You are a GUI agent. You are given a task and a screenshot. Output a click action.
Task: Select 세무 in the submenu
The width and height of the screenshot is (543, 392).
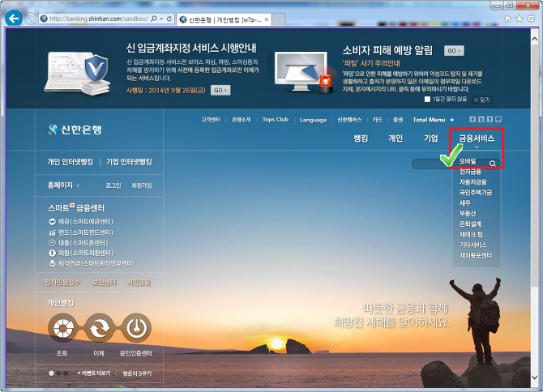point(464,202)
